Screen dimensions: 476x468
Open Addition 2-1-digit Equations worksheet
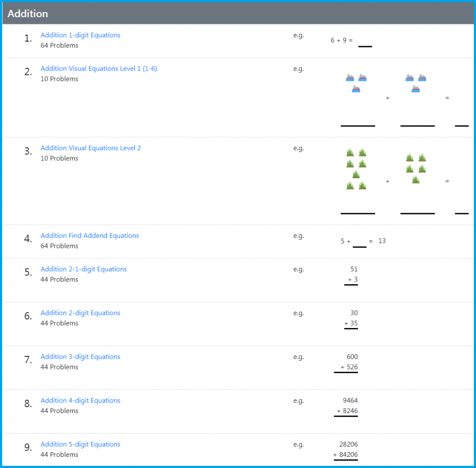click(x=84, y=269)
